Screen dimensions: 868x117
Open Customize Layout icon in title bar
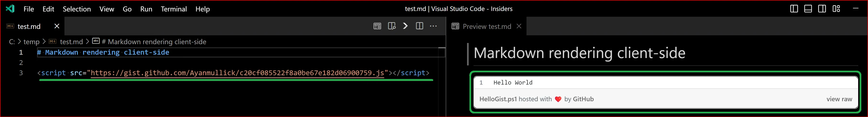tap(836, 9)
